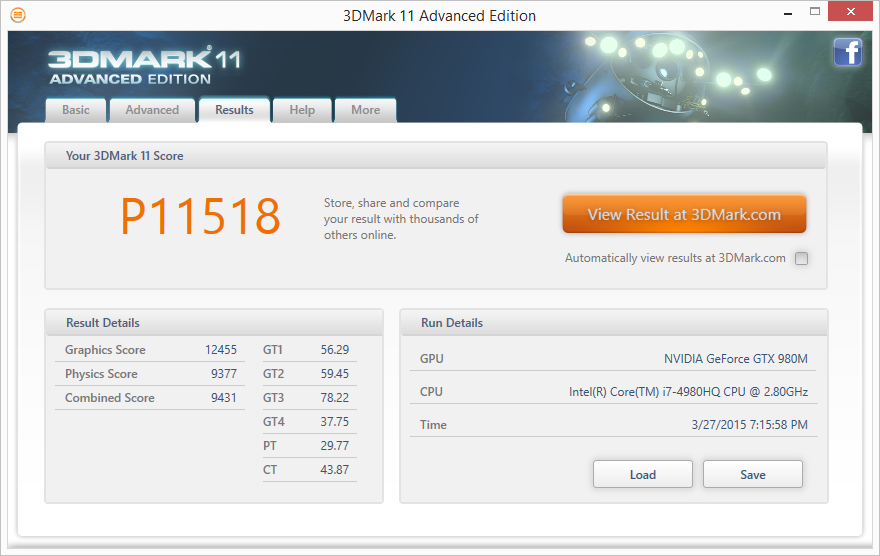Click the Combined Score label
The image size is (880, 556).
tap(109, 398)
